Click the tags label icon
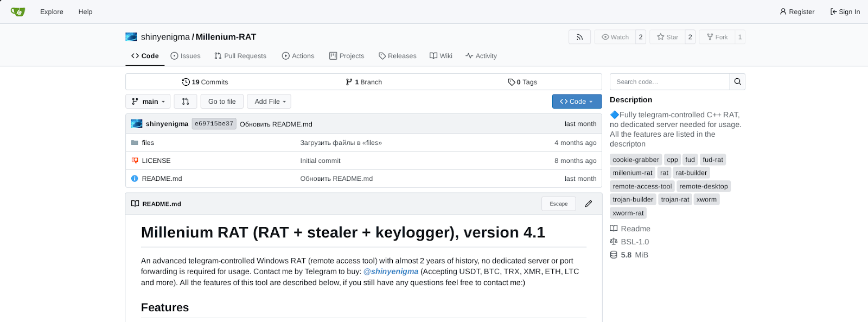Screen dimensions: 868x322 click(x=511, y=82)
